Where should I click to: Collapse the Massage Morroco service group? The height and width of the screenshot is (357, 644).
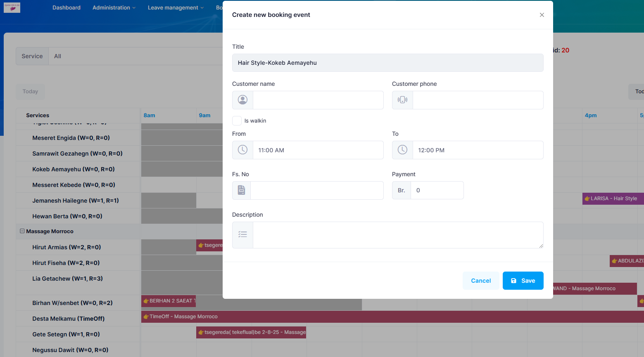tap(22, 231)
